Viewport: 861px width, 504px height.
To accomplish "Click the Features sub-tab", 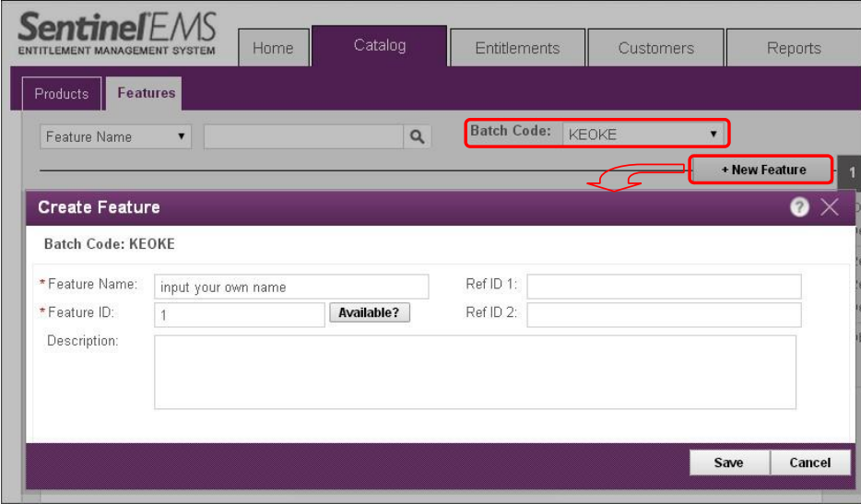I will pos(146,93).
